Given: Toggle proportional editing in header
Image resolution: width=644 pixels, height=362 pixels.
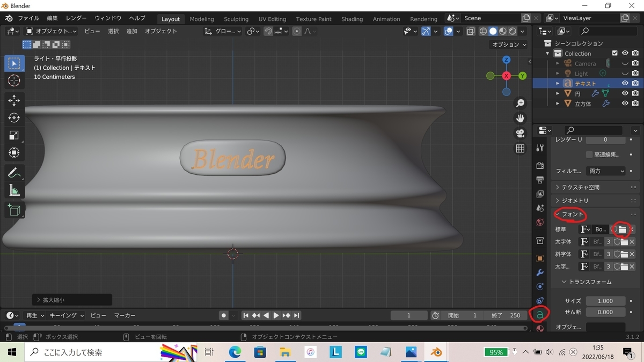Looking at the screenshot, I should (296, 31).
